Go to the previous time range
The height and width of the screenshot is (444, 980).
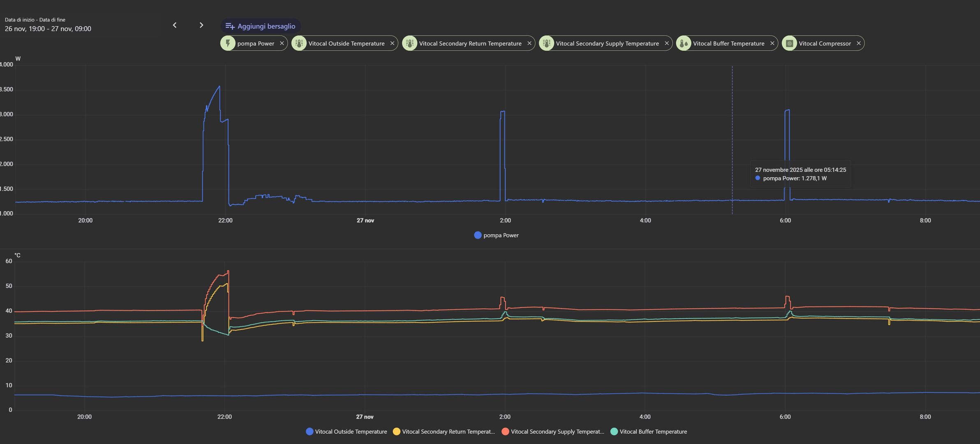pos(175,25)
